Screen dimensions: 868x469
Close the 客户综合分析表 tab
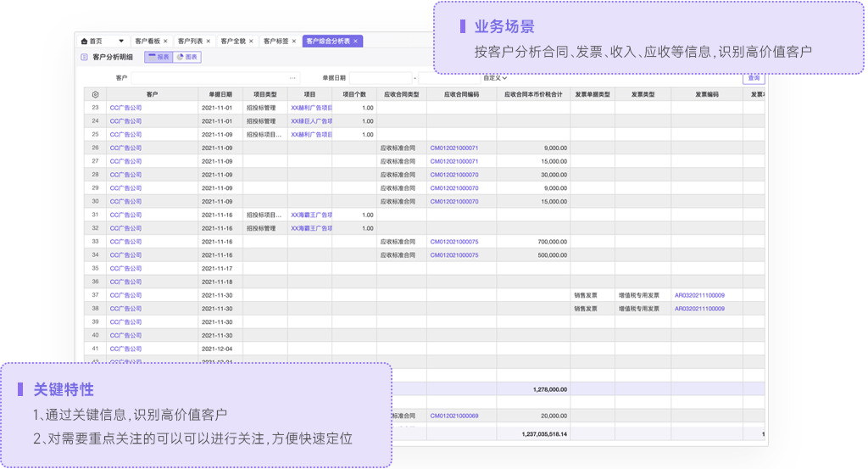(356, 41)
